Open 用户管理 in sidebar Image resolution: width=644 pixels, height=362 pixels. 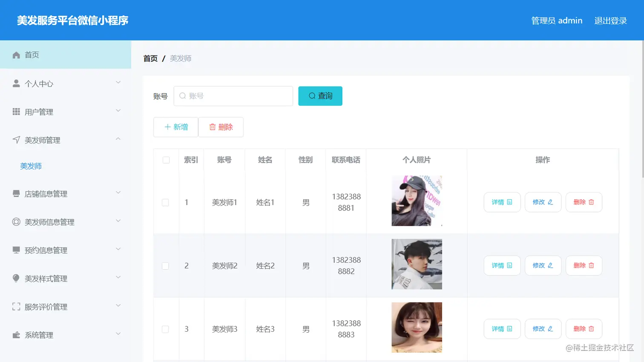coord(66,112)
